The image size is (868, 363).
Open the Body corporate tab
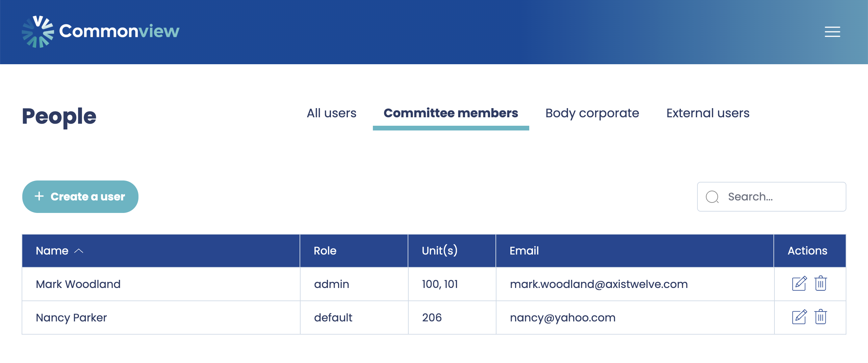(592, 113)
